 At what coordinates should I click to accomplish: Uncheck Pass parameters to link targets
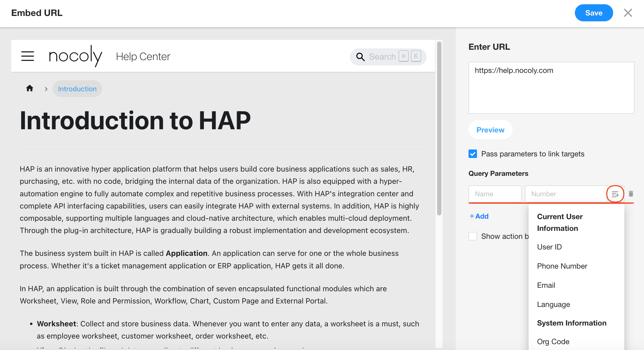coord(473,154)
